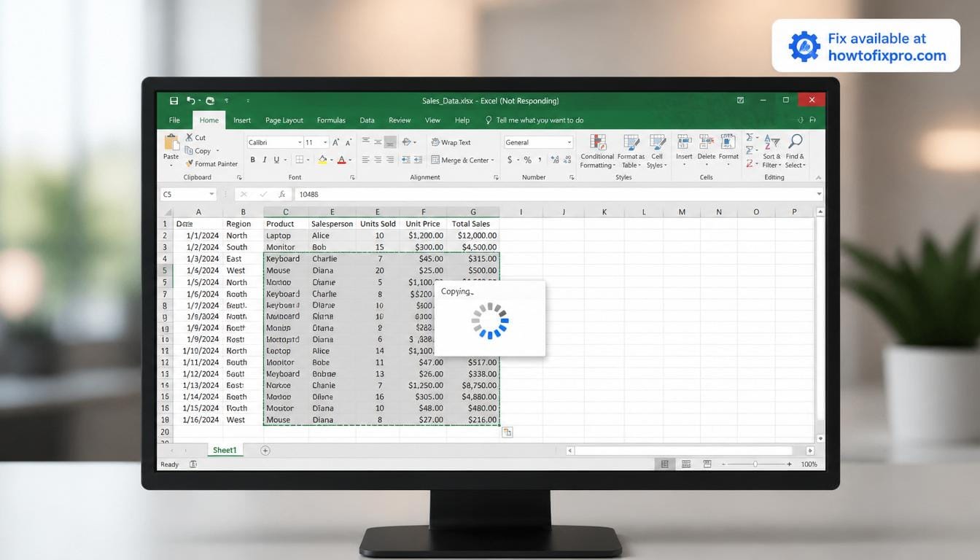Click the decrease indent icon
Viewport: 980px width, 560px height.
[405, 160]
